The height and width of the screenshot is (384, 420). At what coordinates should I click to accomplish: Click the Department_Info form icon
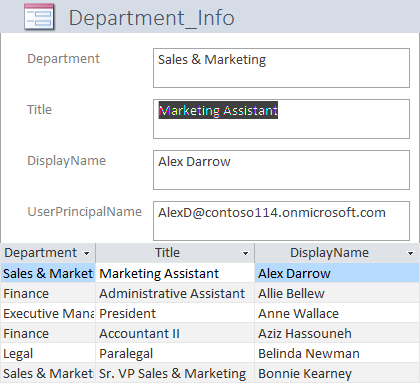tap(39, 17)
